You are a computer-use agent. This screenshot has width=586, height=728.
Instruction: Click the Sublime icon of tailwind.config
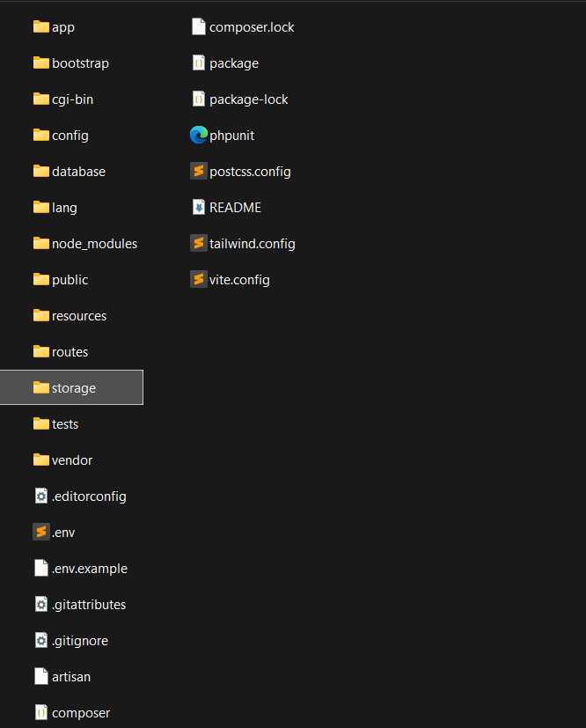click(x=199, y=243)
